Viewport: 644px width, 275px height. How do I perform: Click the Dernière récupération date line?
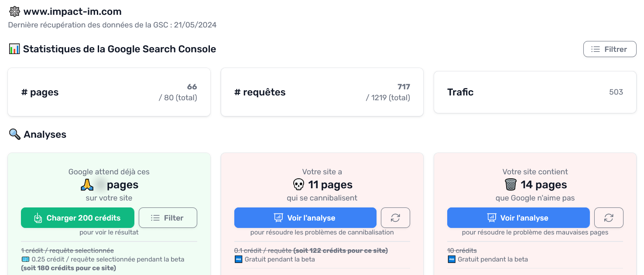[x=112, y=25]
